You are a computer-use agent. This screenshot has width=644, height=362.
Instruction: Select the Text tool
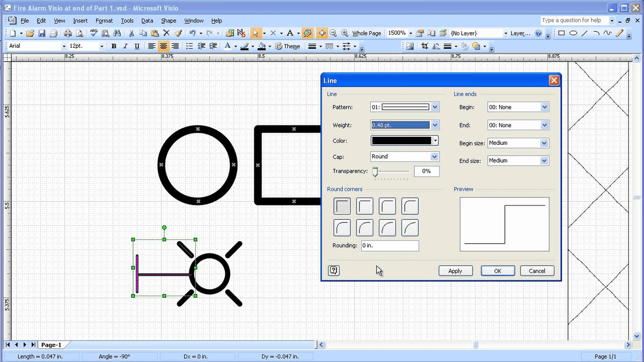coord(290,33)
